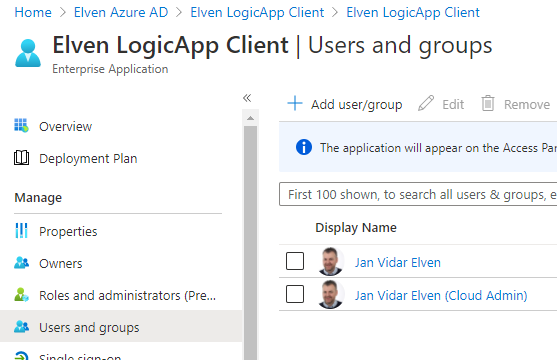The image size is (557, 360).
Task: Click Add user/group label
Action: point(357,104)
